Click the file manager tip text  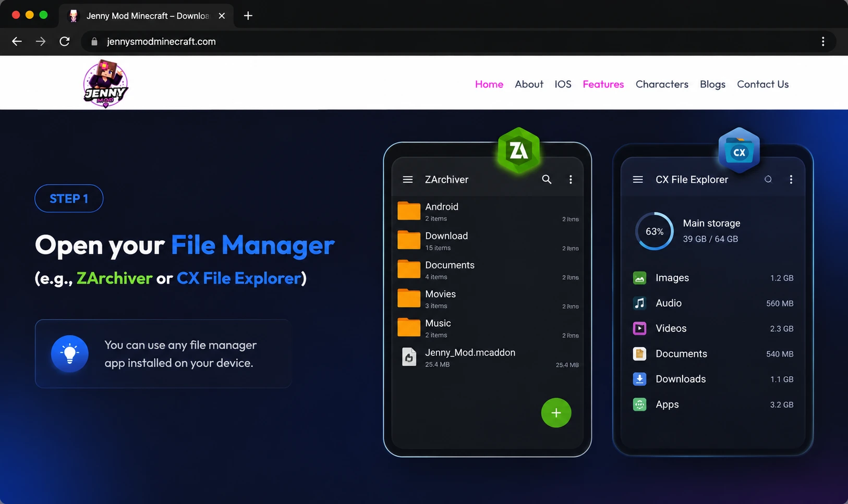[x=180, y=354]
